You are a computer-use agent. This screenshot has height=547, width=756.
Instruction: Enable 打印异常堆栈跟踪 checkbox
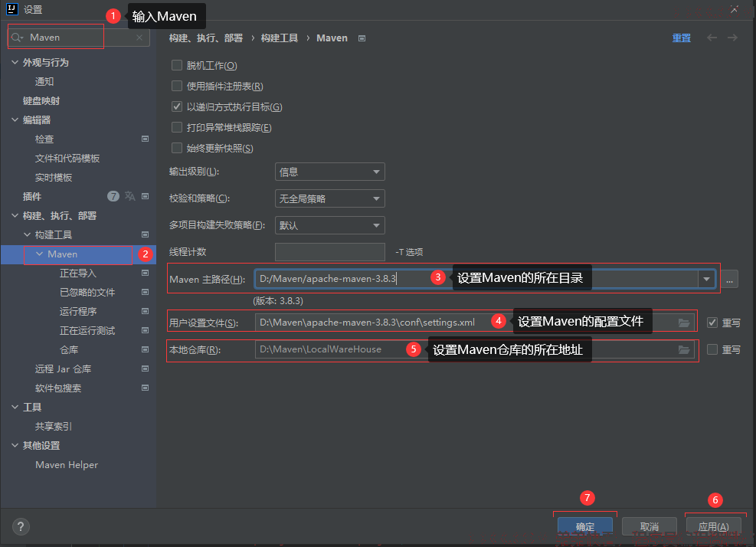pyautogui.click(x=177, y=127)
